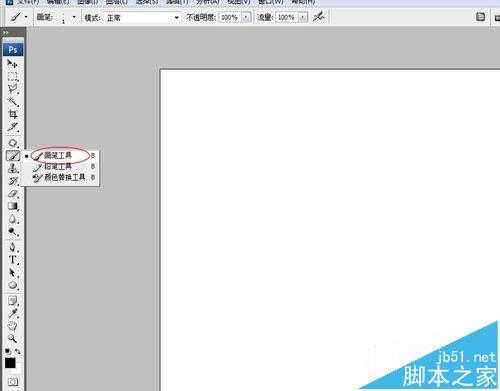
Task: Select the Hand tool
Action: (13, 326)
